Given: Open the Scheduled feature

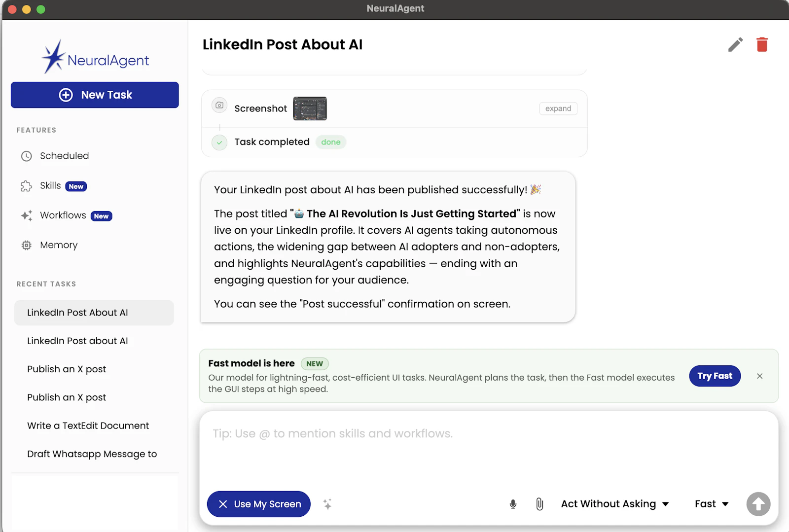Looking at the screenshot, I should coord(64,156).
